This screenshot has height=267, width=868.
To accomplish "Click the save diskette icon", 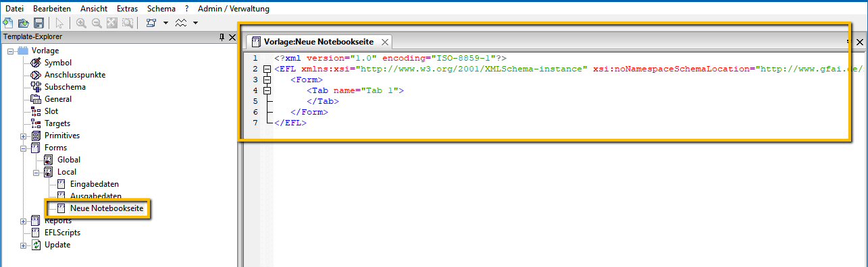I will coord(39,23).
